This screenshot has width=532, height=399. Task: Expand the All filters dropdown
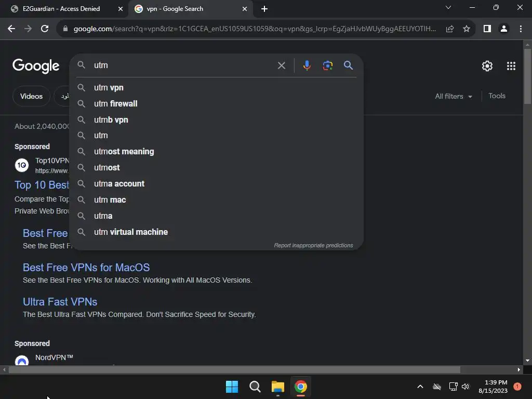tap(454, 96)
